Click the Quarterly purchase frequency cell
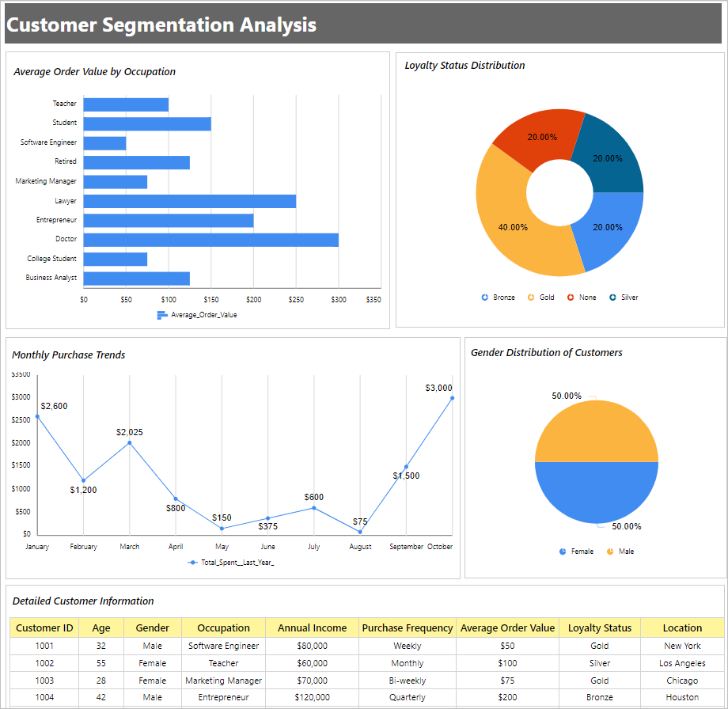728x709 pixels. (x=408, y=697)
